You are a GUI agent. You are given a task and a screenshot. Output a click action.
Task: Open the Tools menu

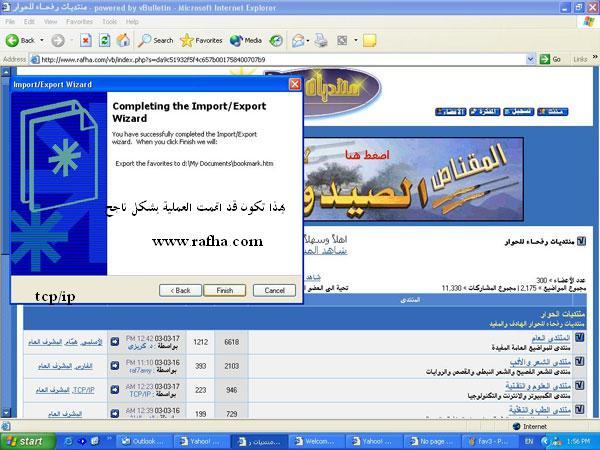pyautogui.click(x=109, y=22)
